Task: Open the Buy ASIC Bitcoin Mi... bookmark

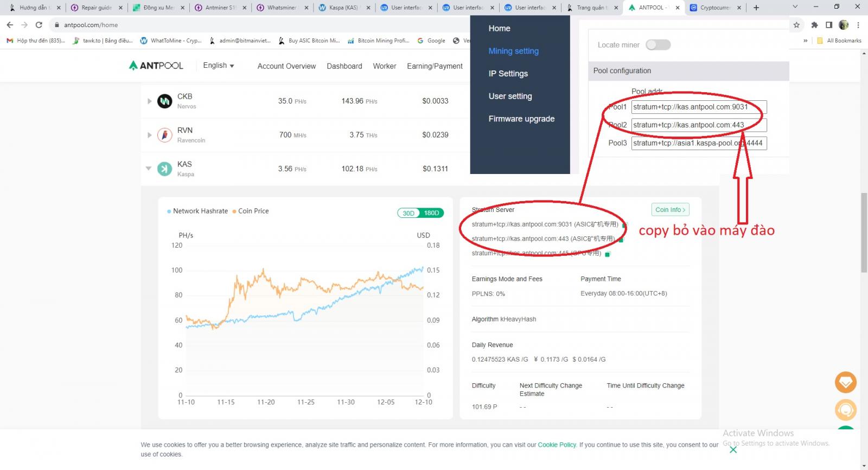Action: coord(309,41)
